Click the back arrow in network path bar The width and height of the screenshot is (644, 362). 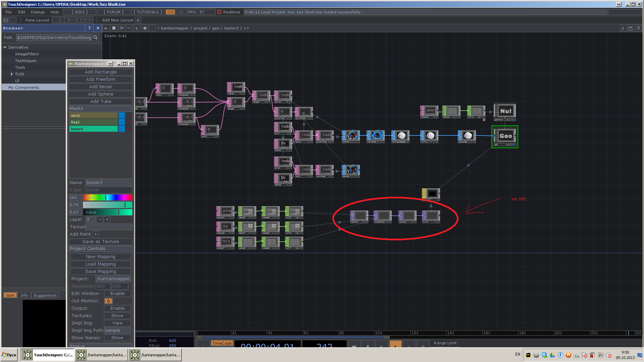click(122, 28)
